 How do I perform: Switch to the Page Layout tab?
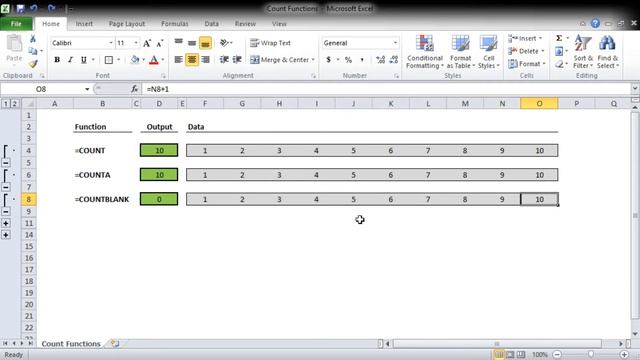pyautogui.click(x=127, y=24)
